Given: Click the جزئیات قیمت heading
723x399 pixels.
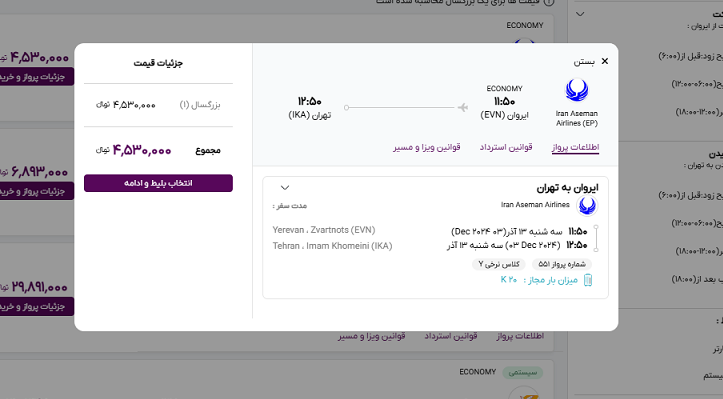Looking at the screenshot, I should point(158,63).
